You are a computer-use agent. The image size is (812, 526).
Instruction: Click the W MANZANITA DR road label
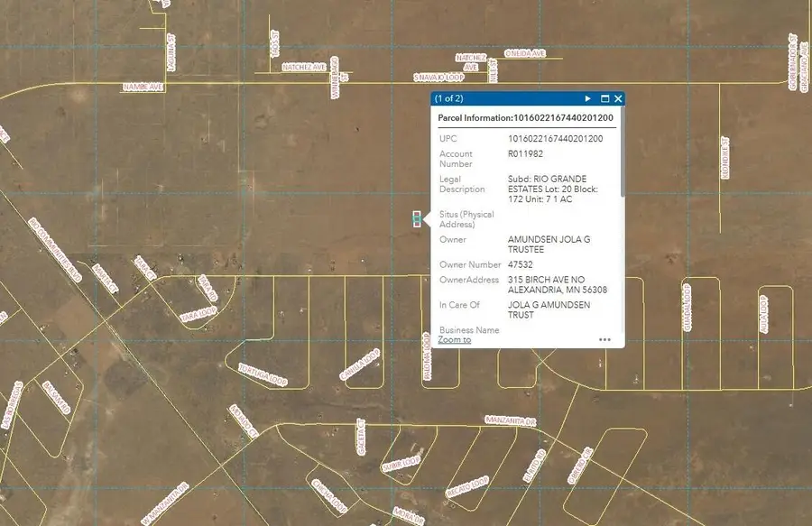(165, 503)
